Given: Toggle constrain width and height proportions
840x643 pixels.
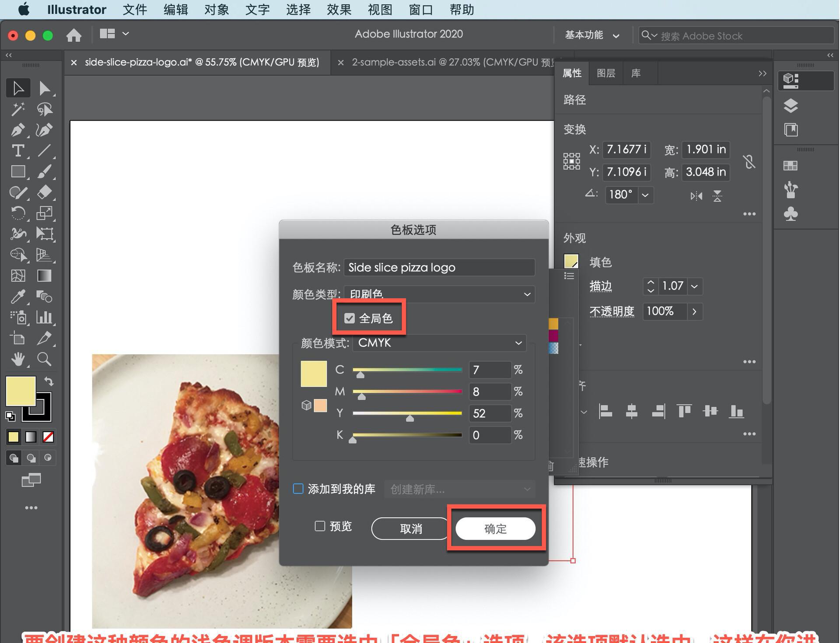Looking at the screenshot, I should click(x=749, y=162).
